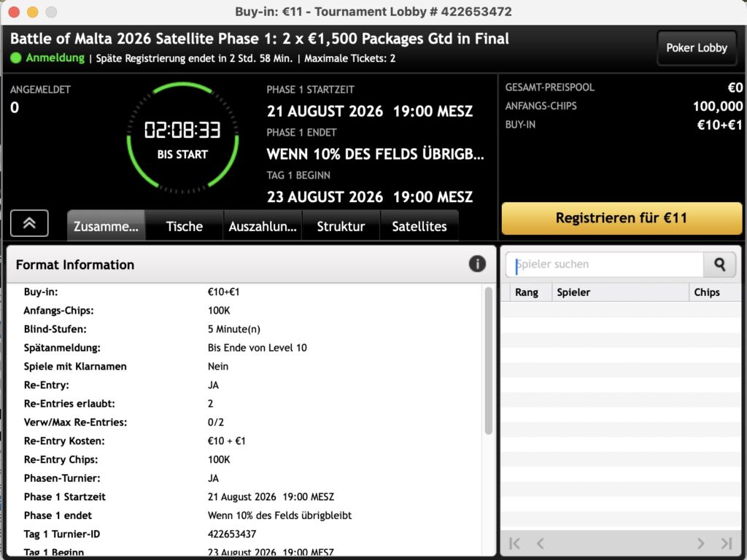The width and height of the screenshot is (747, 560).
Task: Click the Re-Entry Chips value 100K
Action: pos(219,459)
